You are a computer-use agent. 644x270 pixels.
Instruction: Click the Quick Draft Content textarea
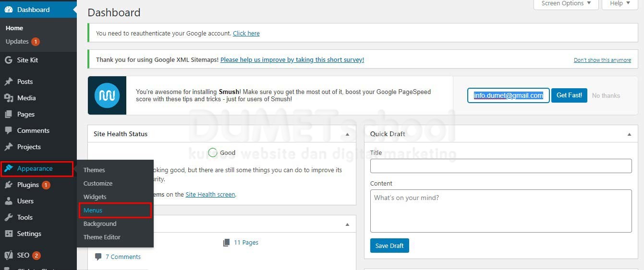point(501,211)
